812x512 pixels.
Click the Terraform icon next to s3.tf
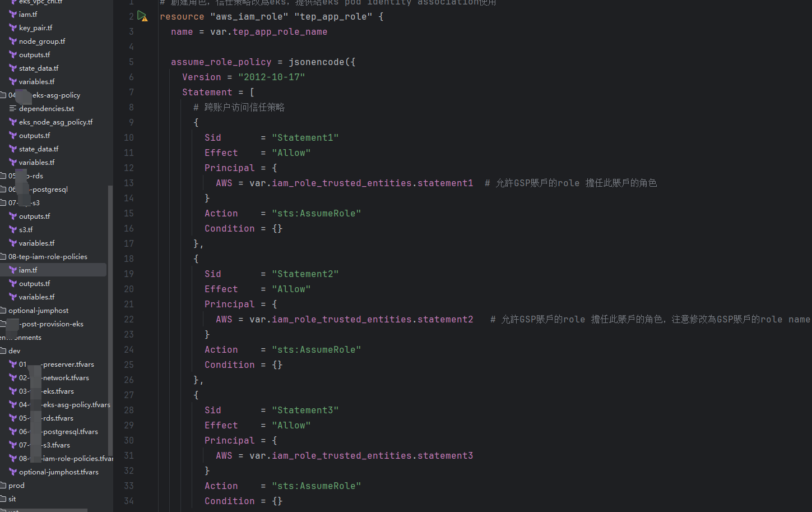tap(12, 229)
